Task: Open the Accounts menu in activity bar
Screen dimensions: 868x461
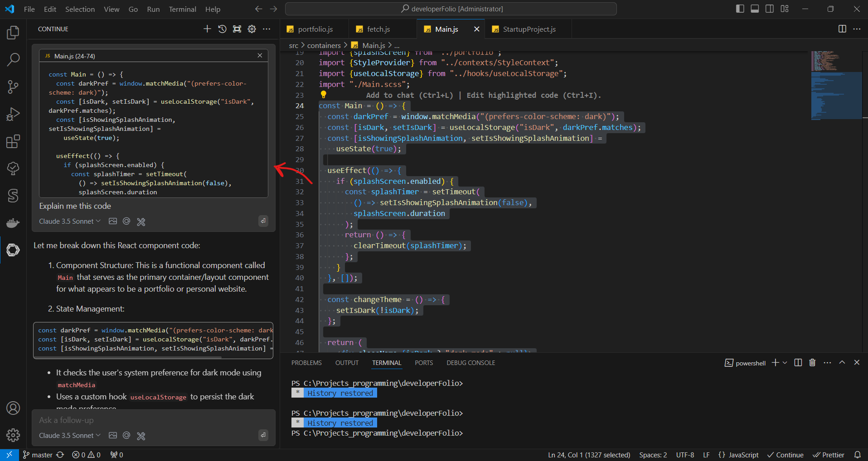Action: pos(13,408)
